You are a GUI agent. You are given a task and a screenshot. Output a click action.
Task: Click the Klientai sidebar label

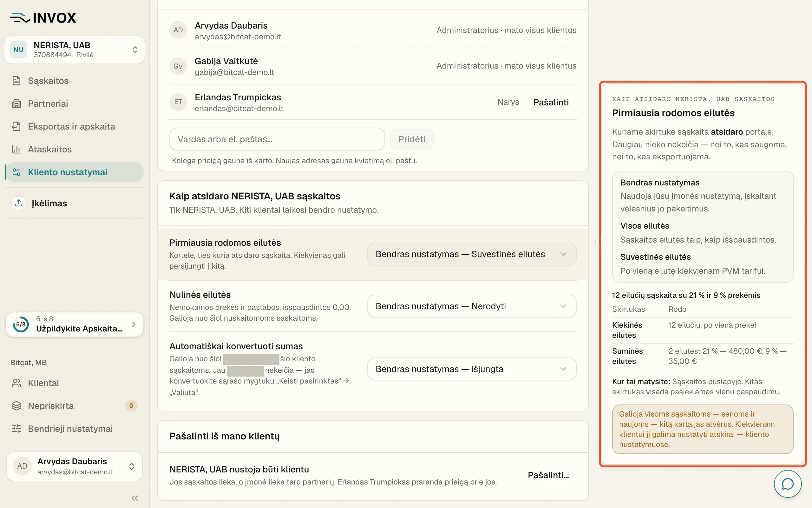click(43, 383)
